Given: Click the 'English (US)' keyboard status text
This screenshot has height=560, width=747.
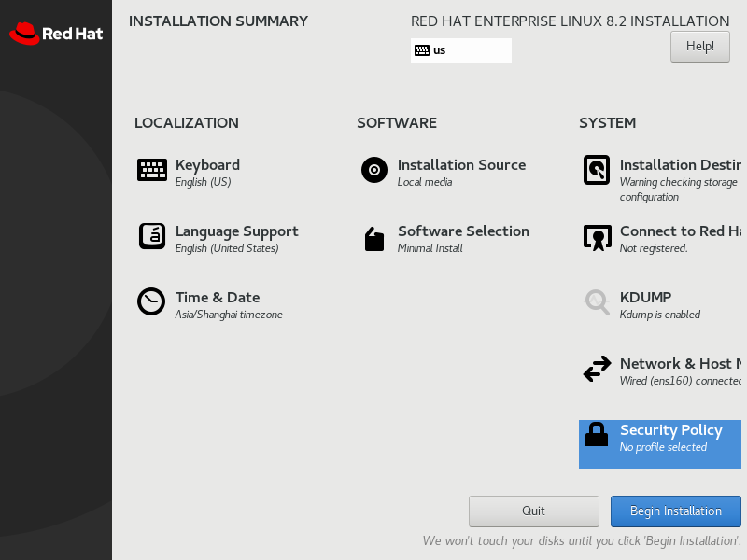Looking at the screenshot, I should pos(203,182).
